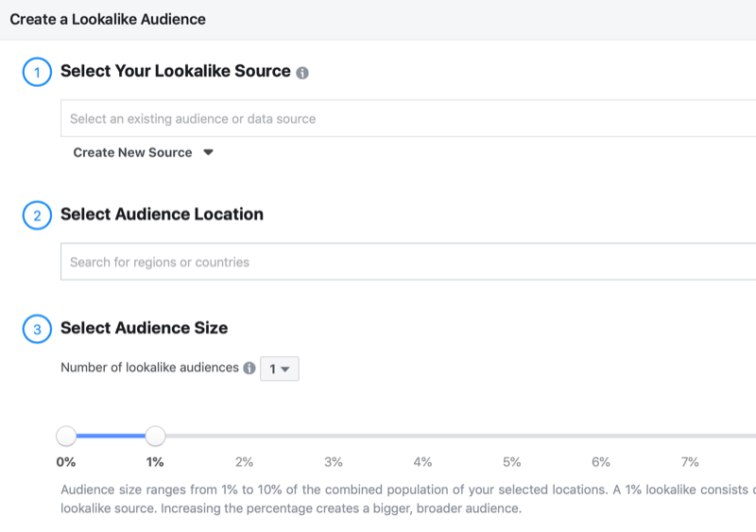The image size is (756, 532).
Task: Click the Create a Lookalike Audience title
Action: click(x=108, y=19)
